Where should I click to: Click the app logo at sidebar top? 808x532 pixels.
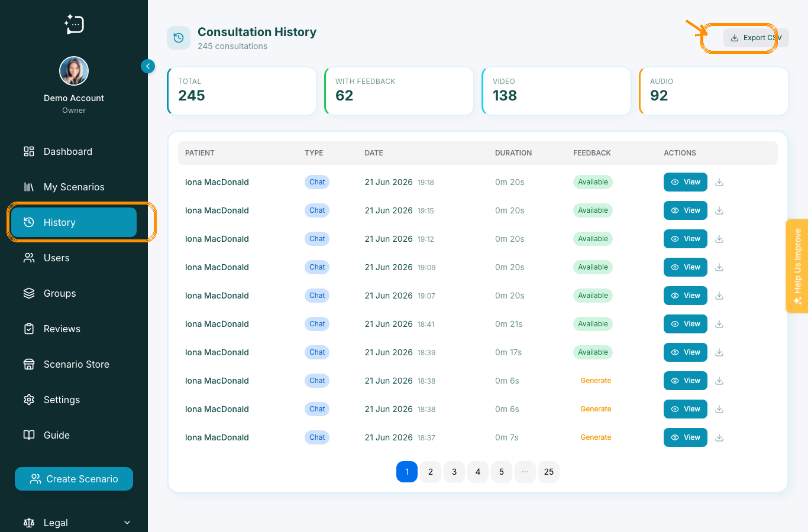74,24
